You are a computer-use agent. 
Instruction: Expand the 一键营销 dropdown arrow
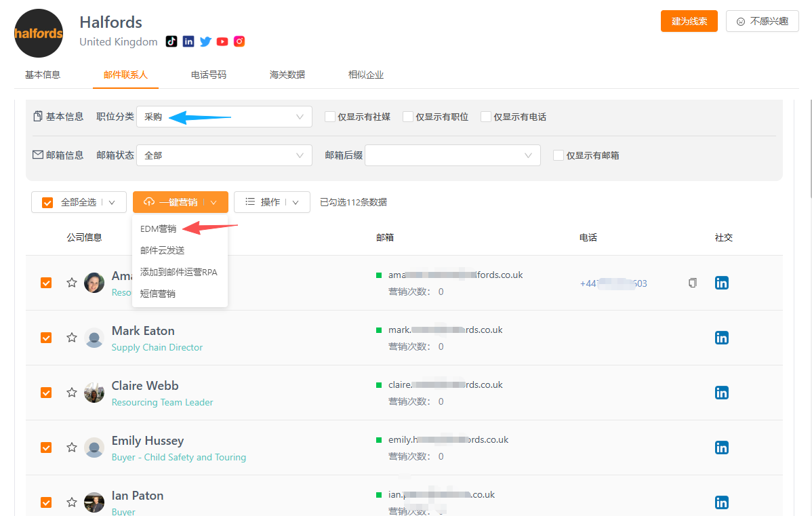(x=214, y=203)
